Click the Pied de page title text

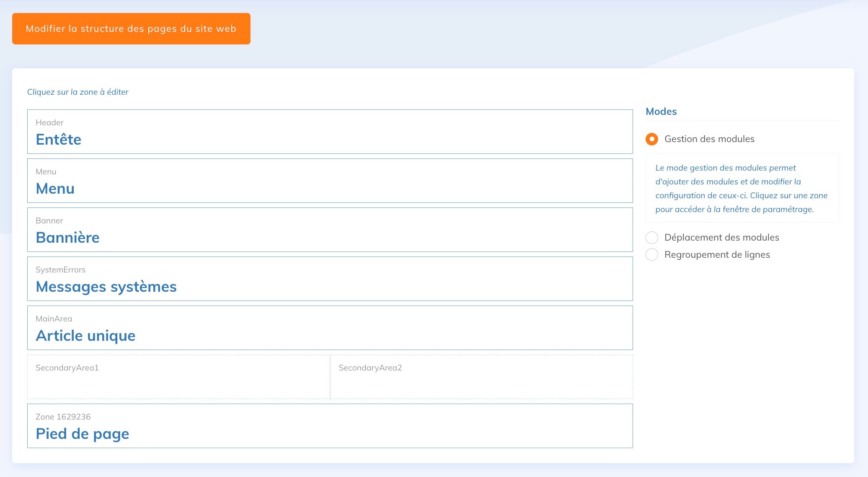[83, 434]
